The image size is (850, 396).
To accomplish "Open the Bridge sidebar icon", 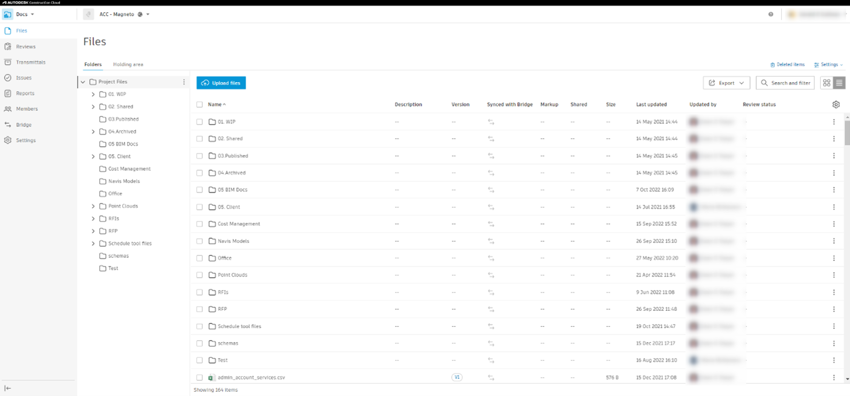I will pos(8,125).
